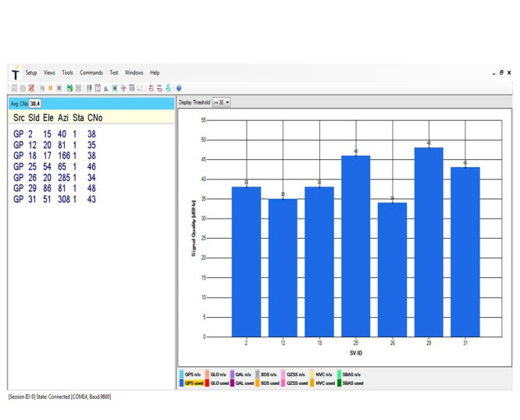Click the Avg. CNo value field

(x=35, y=104)
